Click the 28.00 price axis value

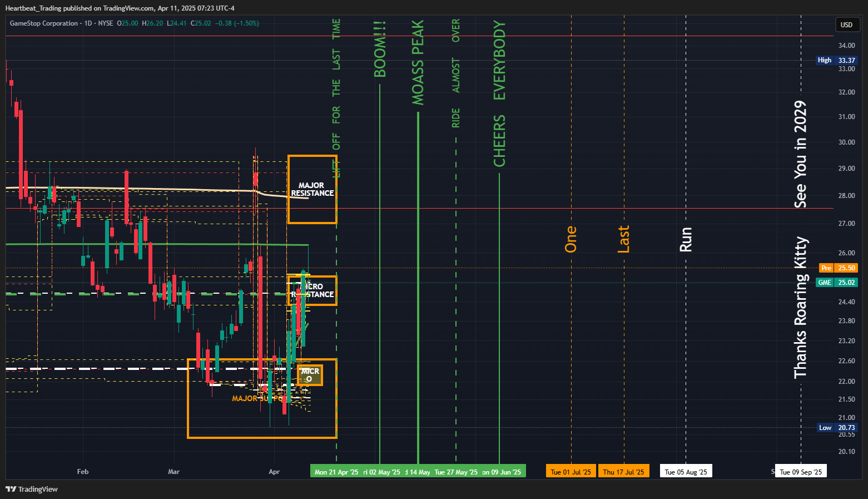point(847,196)
